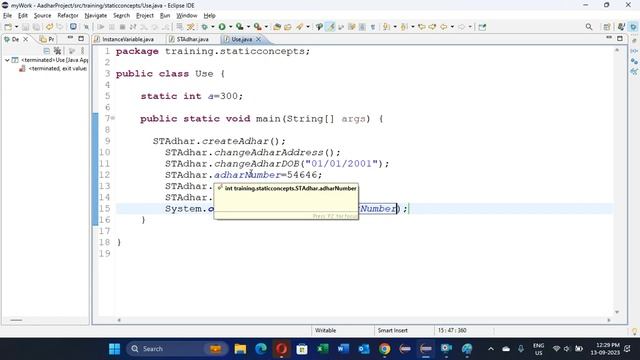This screenshot has height=360, width=640.
Task: Close the Use.java editor tab
Action: [x=258, y=39]
